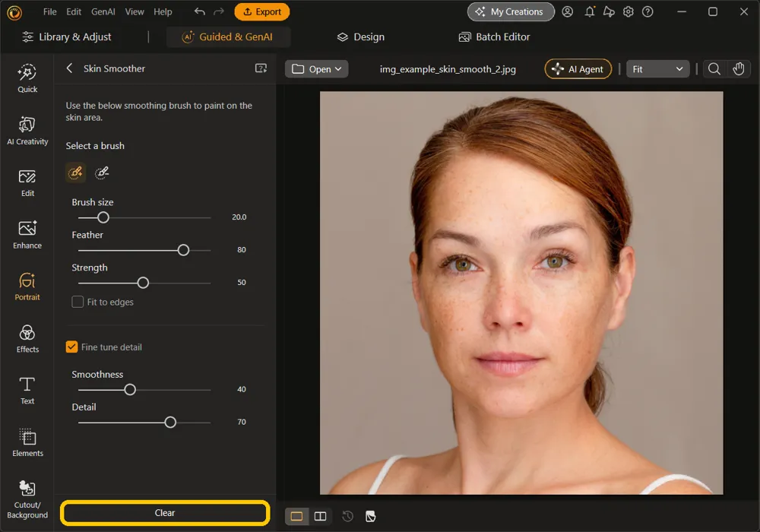Open the help question mark icon

(x=648, y=11)
